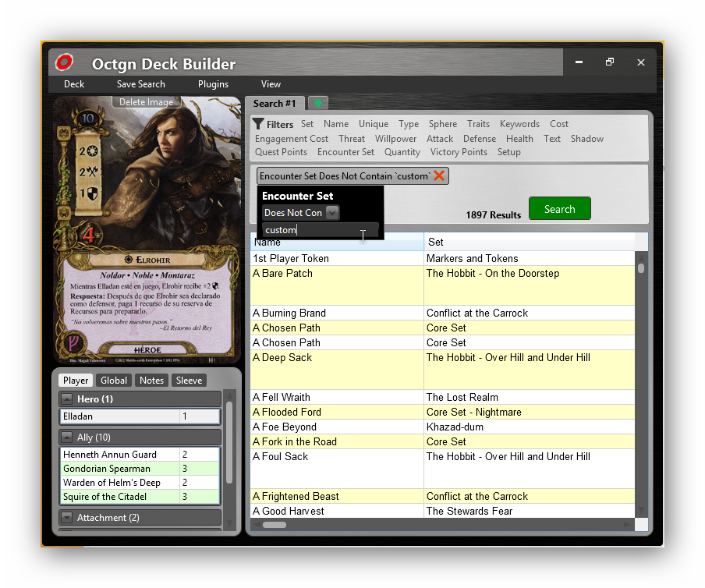
Task: Select the A Flooded Ford row
Action: coord(442,412)
